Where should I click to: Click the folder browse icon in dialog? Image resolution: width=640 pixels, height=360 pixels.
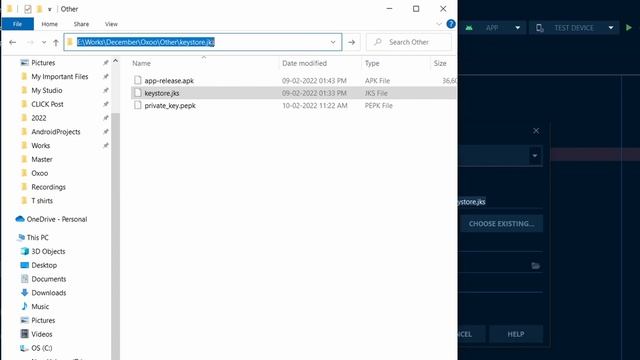tap(536, 266)
